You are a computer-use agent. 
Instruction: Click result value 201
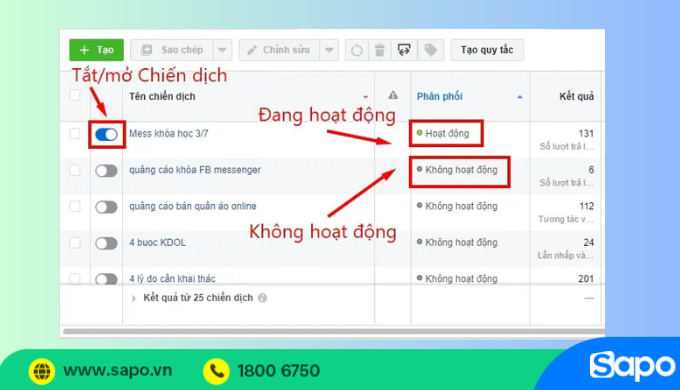[x=586, y=279]
